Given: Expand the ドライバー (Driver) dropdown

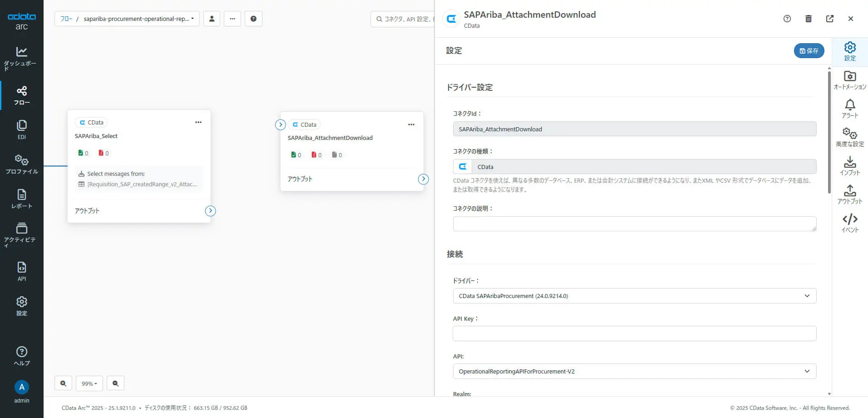Looking at the screenshot, I should point(634,296).
